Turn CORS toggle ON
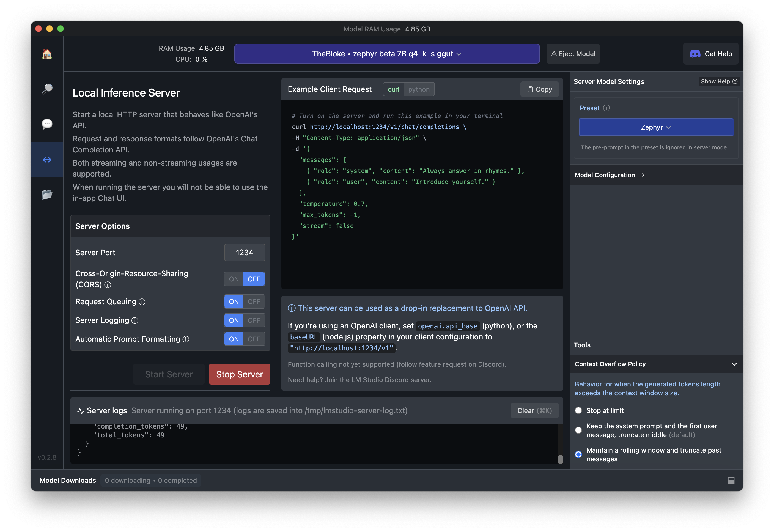The width and height of the screenshot is (774, 532). (234, 279)
